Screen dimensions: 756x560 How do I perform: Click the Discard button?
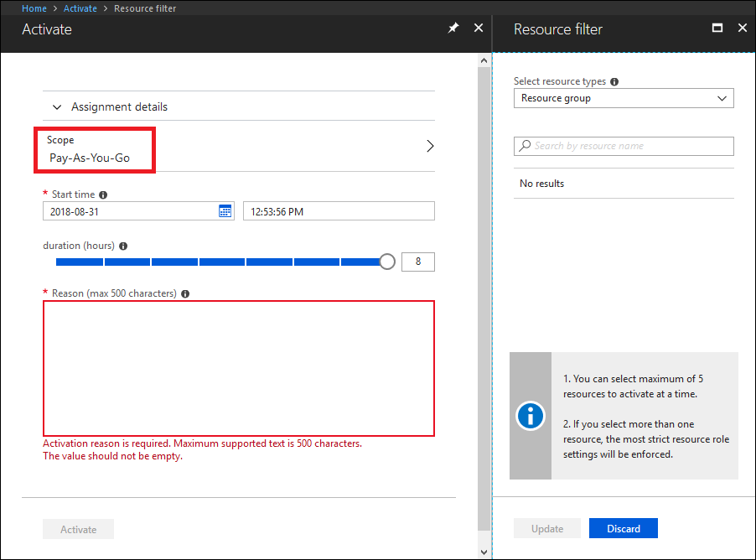coord(624,529)
